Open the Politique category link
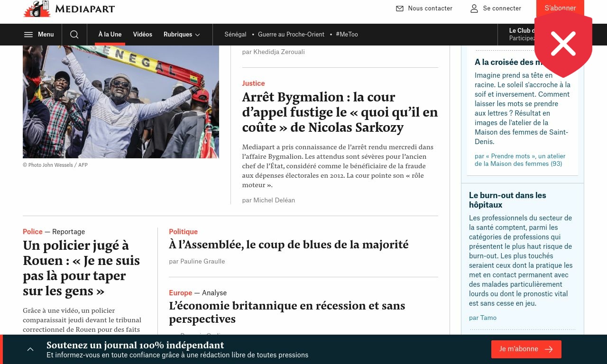Image resolution: width=607 pixels, height=364 pixels. click(x=183, y=232)
